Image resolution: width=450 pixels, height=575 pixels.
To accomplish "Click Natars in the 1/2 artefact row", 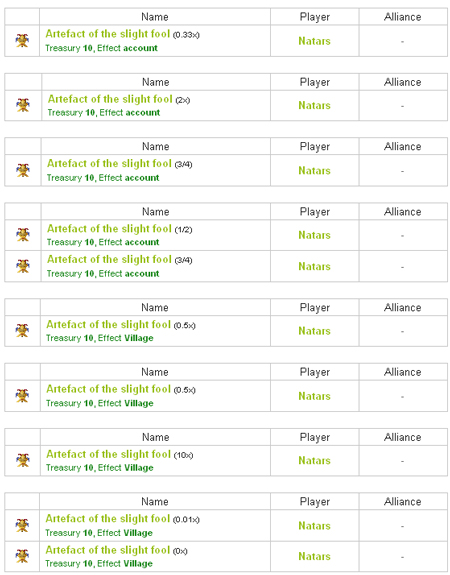I will [314, 235].
